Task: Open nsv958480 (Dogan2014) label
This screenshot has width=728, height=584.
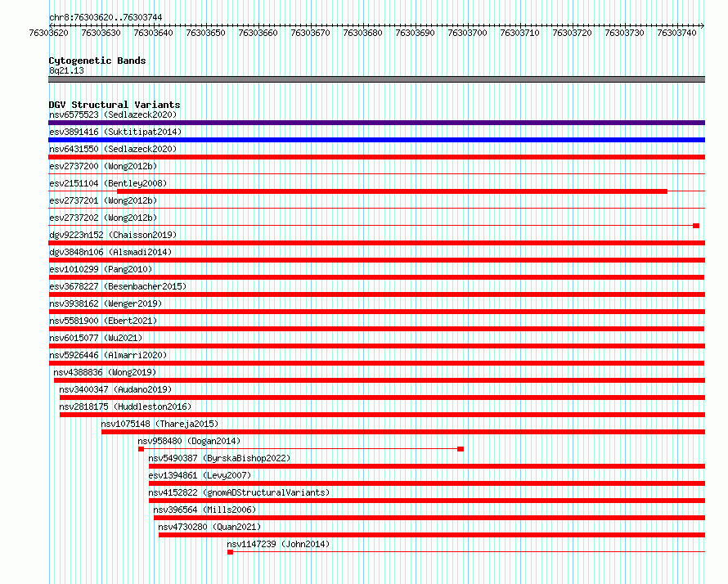Action: click(189, 441)
